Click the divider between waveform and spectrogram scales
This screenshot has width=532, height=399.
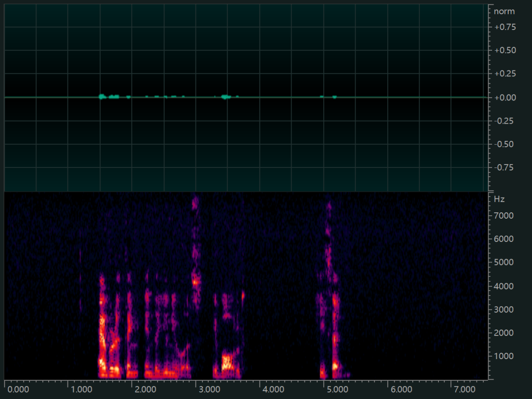pyautogui.click(x=491, y=191)
